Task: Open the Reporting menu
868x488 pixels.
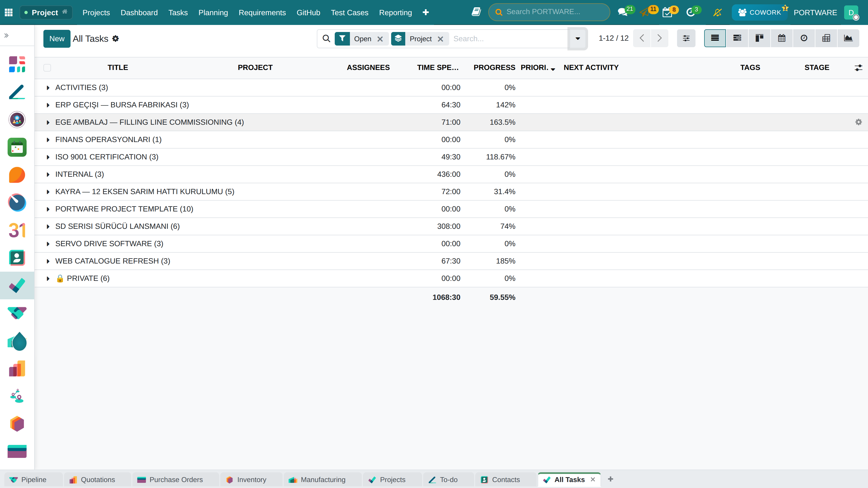Action: [x=395, y=12]
